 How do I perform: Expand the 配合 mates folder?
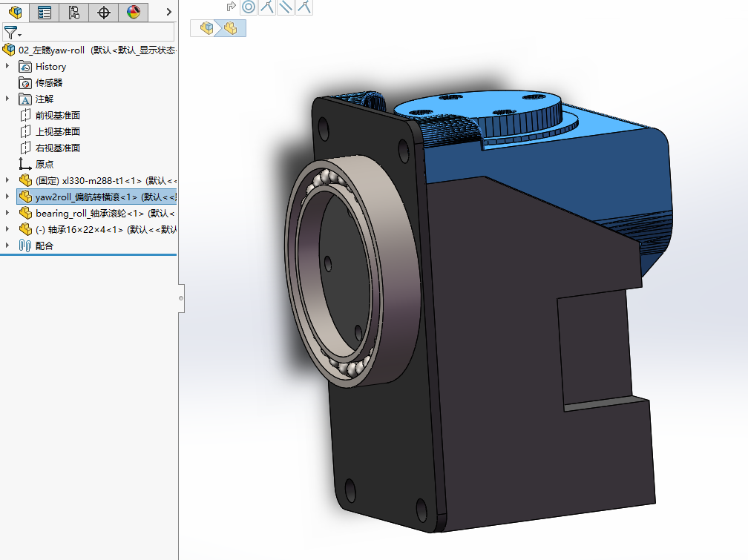(x=7, y=245)
